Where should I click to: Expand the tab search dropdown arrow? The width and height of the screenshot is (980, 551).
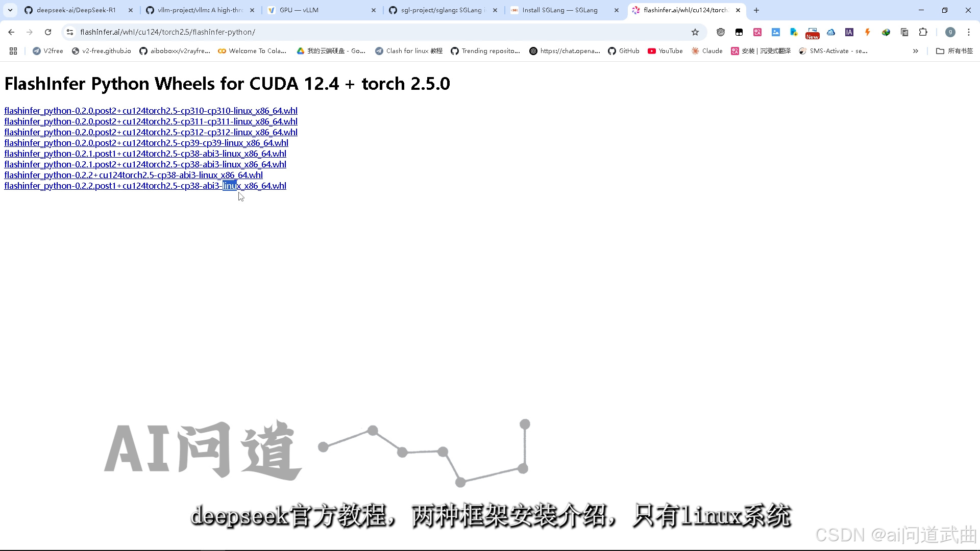[10, 10]
